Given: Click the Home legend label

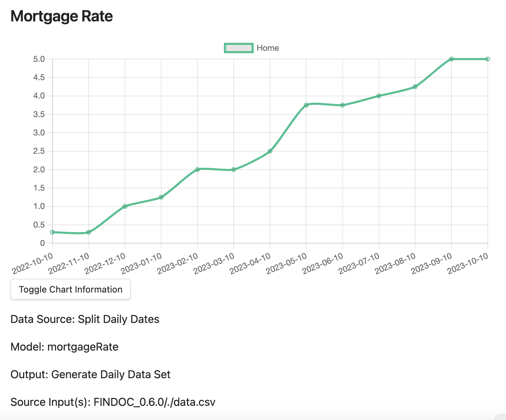Looking at the screenshot, I should (x=267, y=48).
